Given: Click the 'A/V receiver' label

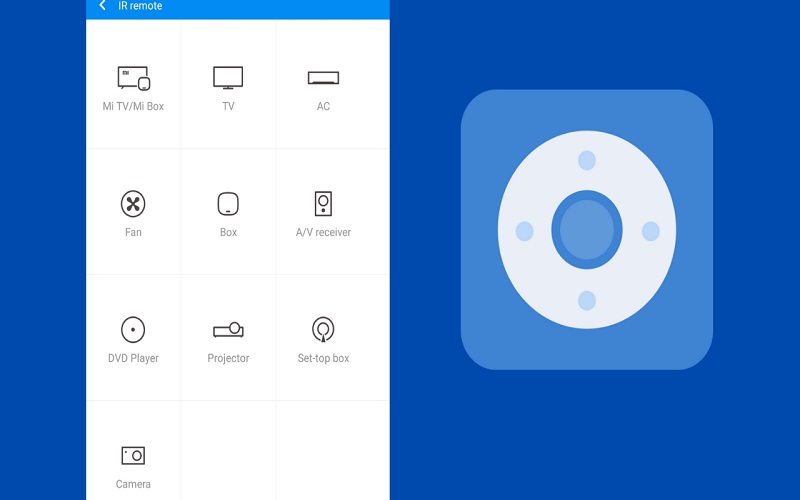Looking at the screenshot, I should pos(323,232).
